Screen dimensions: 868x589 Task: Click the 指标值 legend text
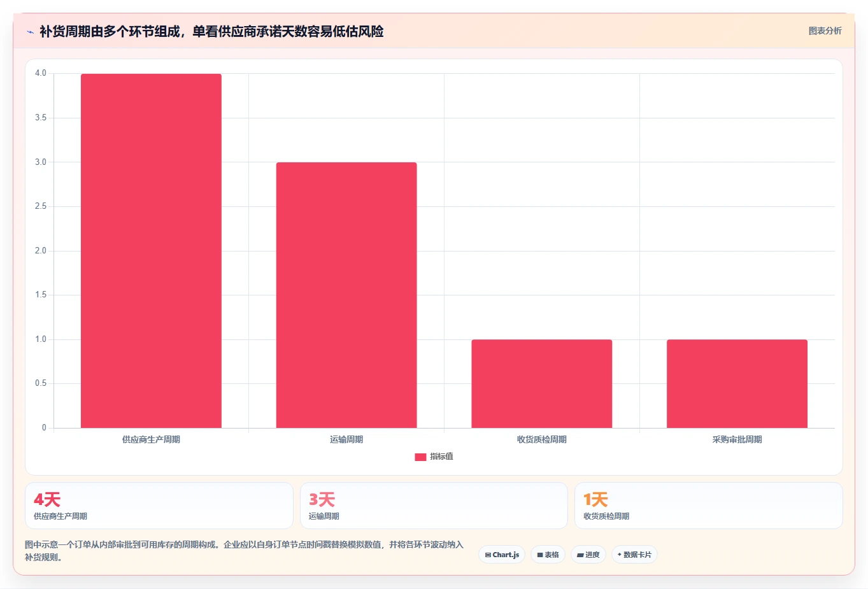441,457
